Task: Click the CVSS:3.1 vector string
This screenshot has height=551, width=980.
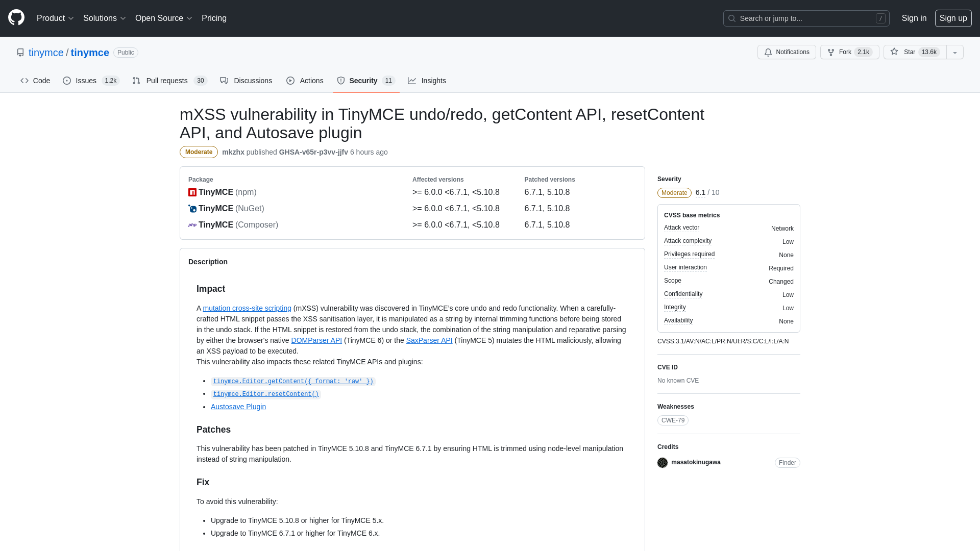Action: point(723,341)
